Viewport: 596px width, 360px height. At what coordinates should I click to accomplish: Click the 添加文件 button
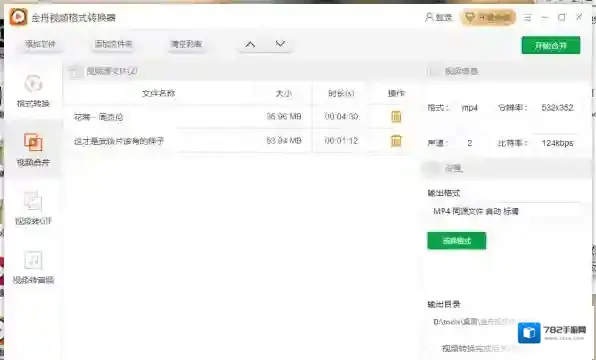pyautogui.click(x=40, y=44)
